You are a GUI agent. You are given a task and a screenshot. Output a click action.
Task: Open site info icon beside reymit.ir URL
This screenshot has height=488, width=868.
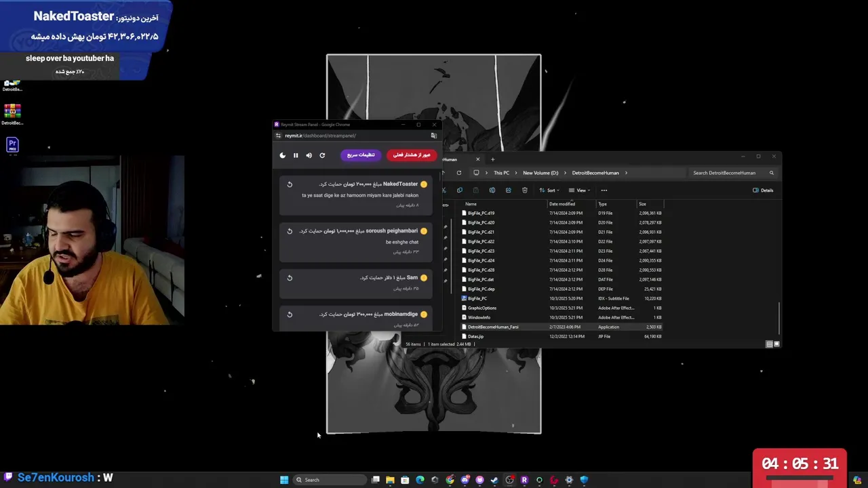pyautogui.click(x=278, y=136)
